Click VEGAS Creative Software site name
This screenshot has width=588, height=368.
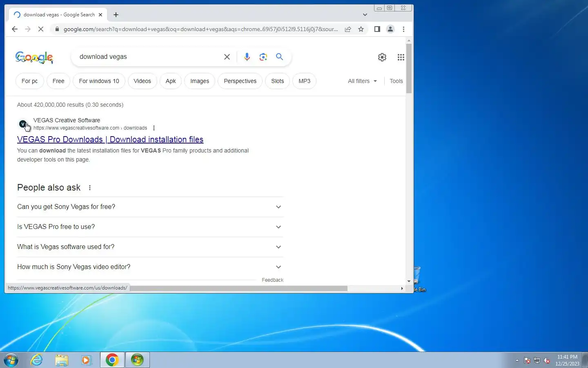click(x=67, y=120)
